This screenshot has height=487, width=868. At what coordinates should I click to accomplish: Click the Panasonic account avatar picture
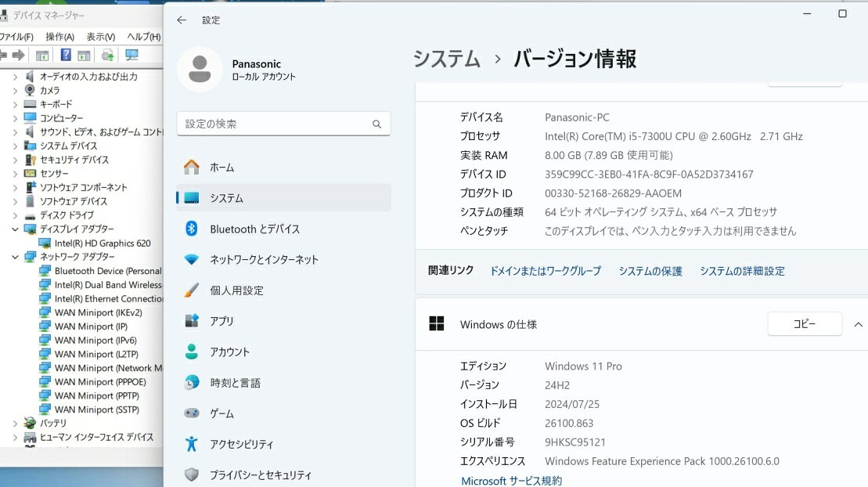click(200, 69)
